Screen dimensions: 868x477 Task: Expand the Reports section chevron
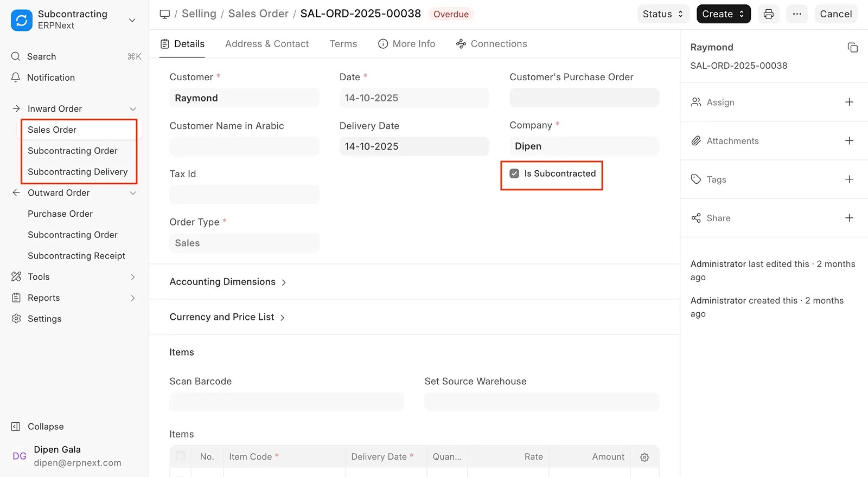click(133, 298)
